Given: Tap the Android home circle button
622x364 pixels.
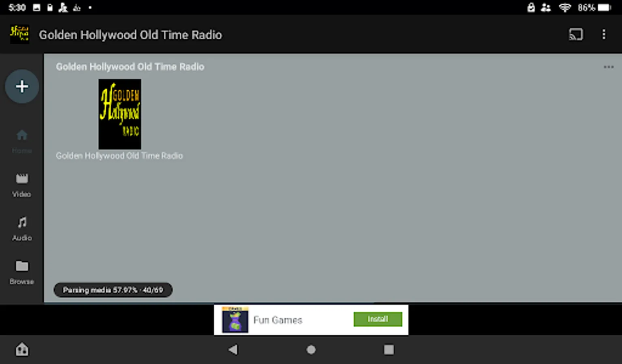Looking at the screenshot, I should click(x=311, y=350).
